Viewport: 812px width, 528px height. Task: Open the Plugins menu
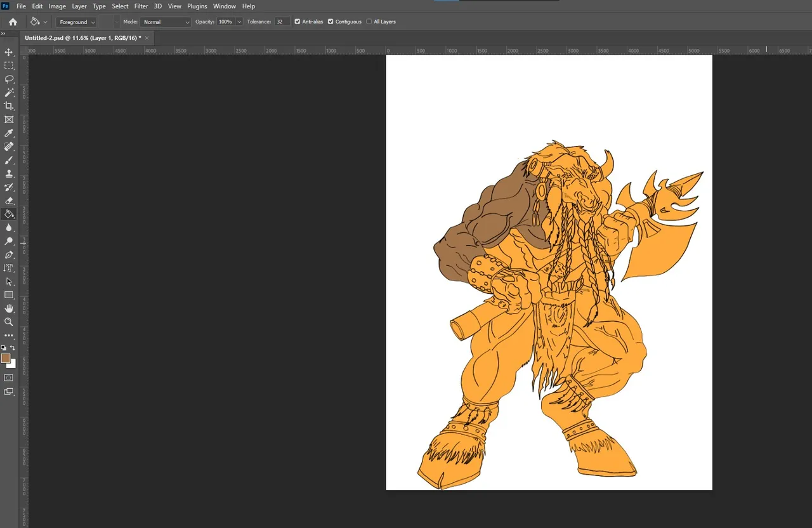coord(197,6)
